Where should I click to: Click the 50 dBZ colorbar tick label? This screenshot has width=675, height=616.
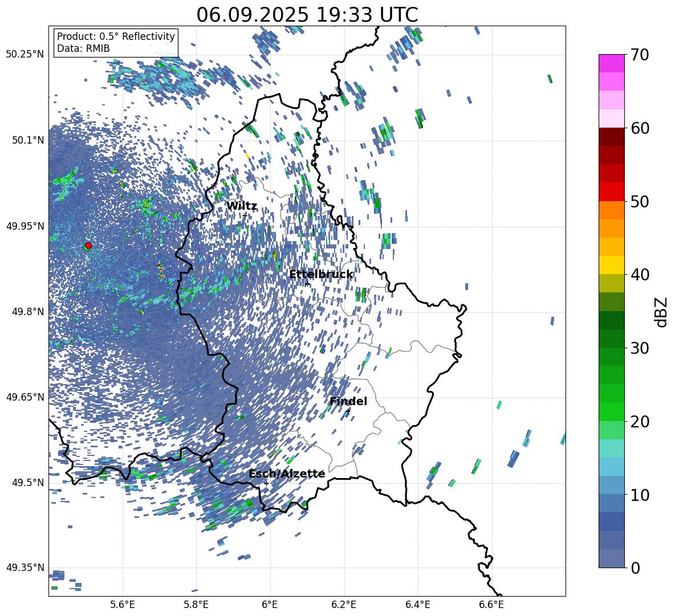[x=640, y=201]
